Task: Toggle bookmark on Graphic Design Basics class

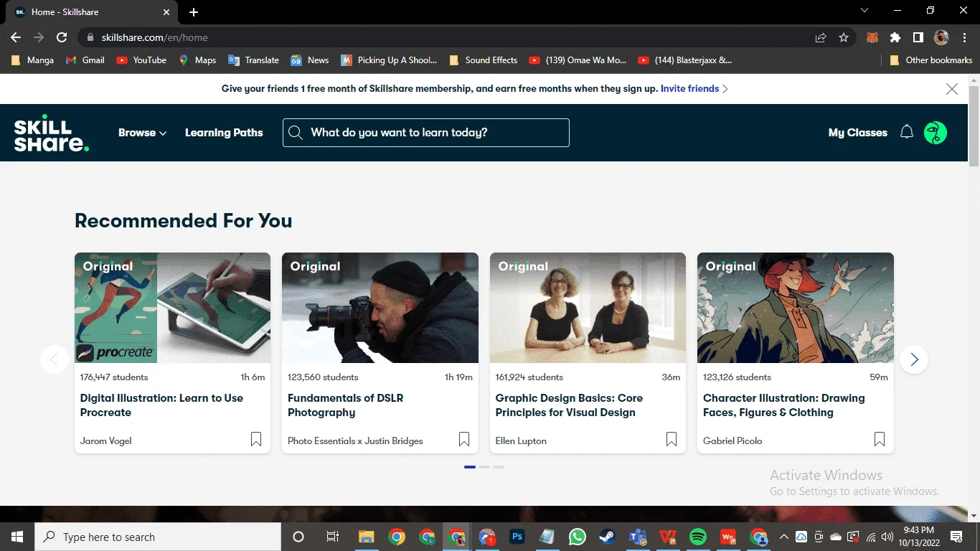Action: point(672,439)
